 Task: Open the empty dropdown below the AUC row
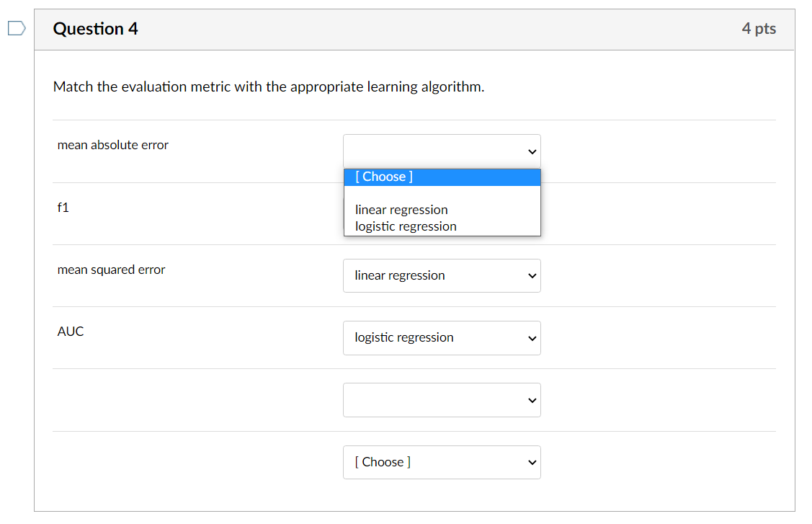(x=441, y=400)
